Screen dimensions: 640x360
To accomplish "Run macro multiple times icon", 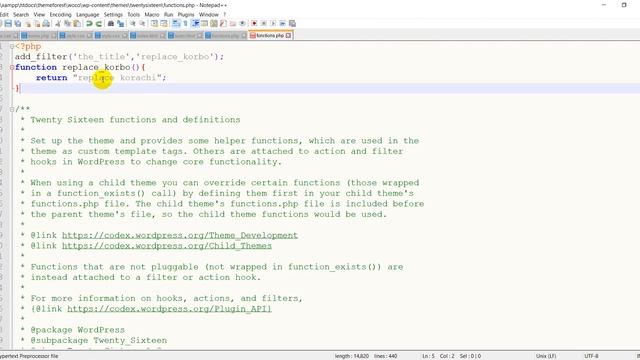I will point(283,24).
